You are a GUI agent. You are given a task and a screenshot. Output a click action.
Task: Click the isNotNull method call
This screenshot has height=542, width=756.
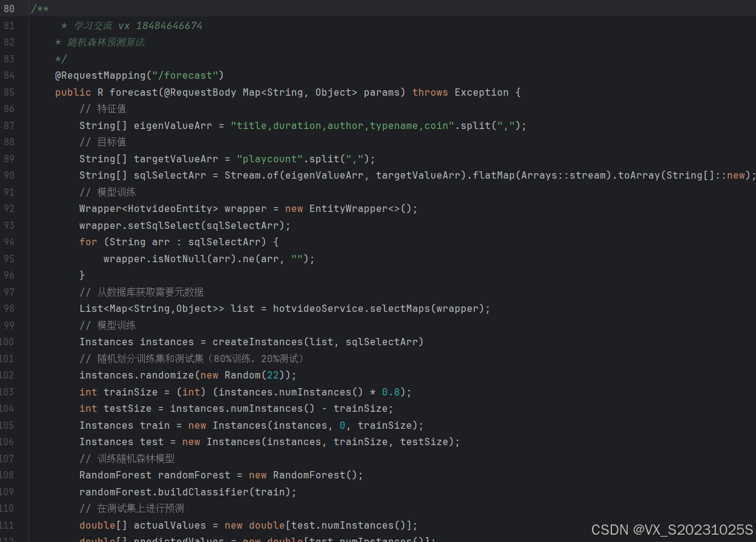coord(179,259)
